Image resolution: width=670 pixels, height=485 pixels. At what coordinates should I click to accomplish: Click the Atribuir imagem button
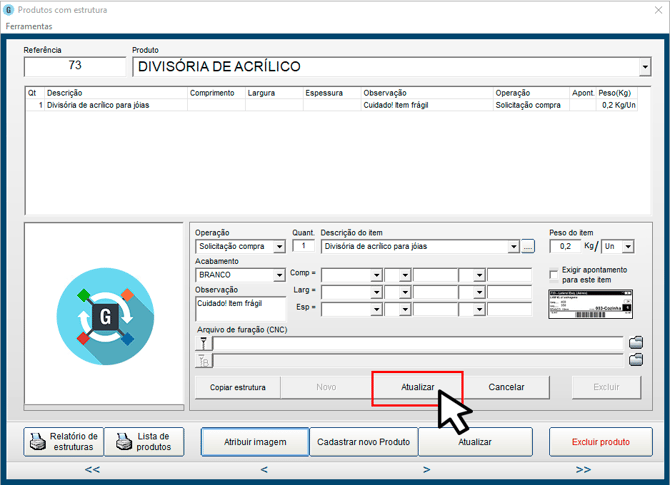point(255,442)
